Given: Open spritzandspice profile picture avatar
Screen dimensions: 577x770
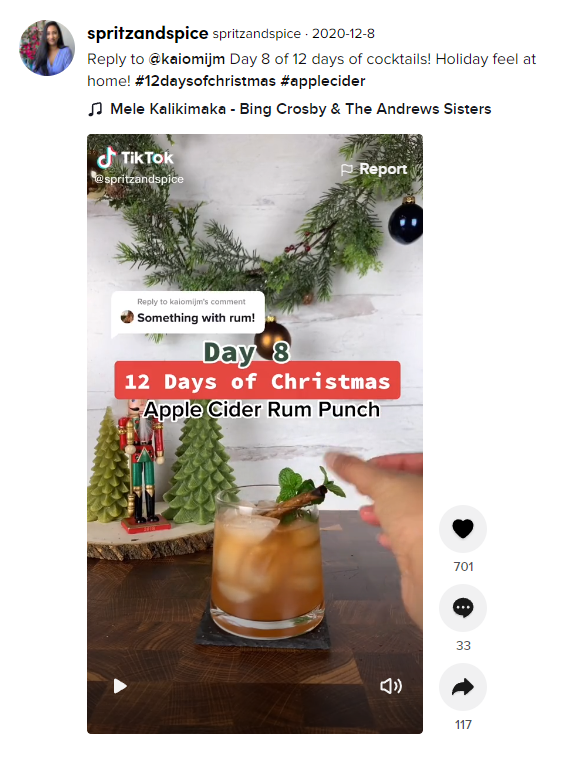Looking at the screenshot, I should click(47, 48).
